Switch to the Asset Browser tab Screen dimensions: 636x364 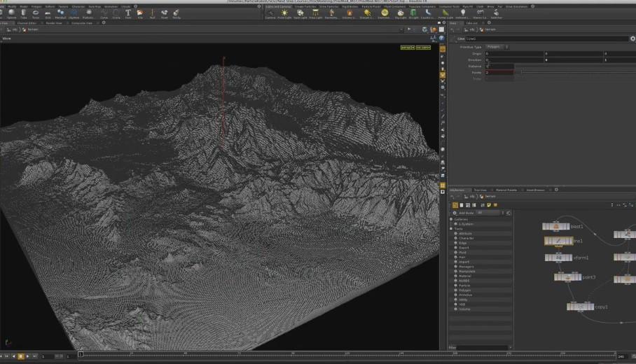[x=535, y=190]
